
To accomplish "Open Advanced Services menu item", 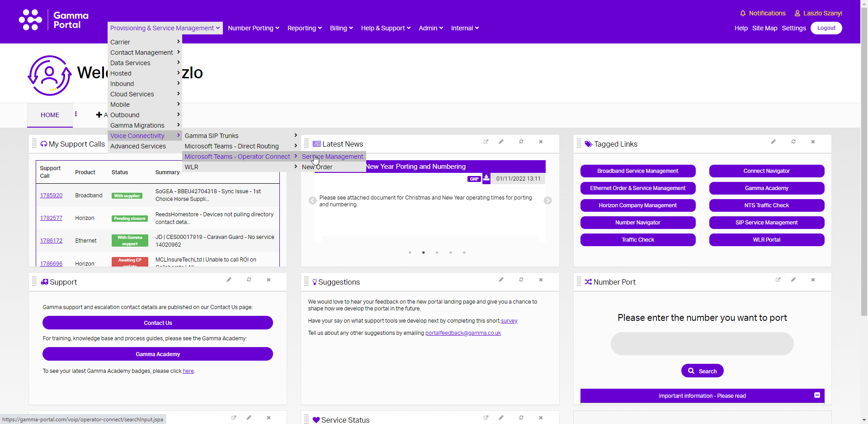I will click(x=145, y=146).
